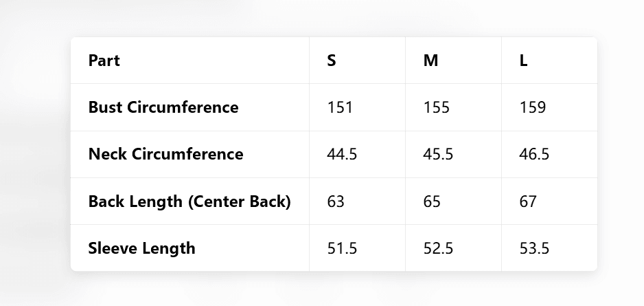
Task: Click the Part column header
Action: (x=104, y=61)
